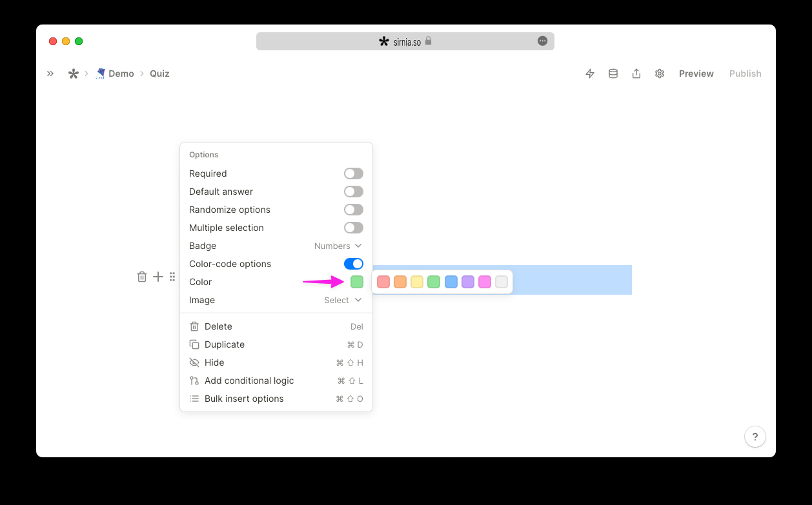Select Delete from the options menu
Image resolution: width=812 pixels, height=505 pixels.
276,326
